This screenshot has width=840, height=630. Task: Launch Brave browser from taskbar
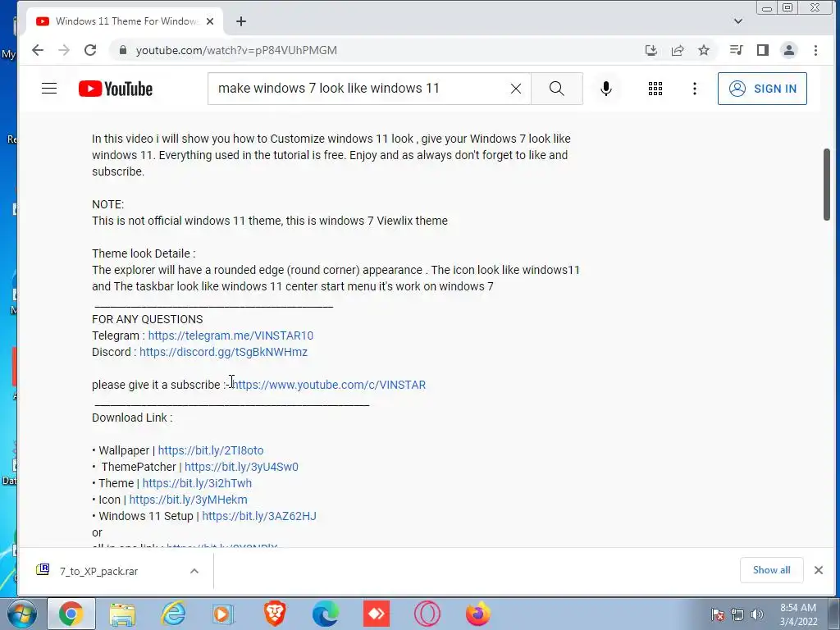pyautogui.click(x=275, y=614)
